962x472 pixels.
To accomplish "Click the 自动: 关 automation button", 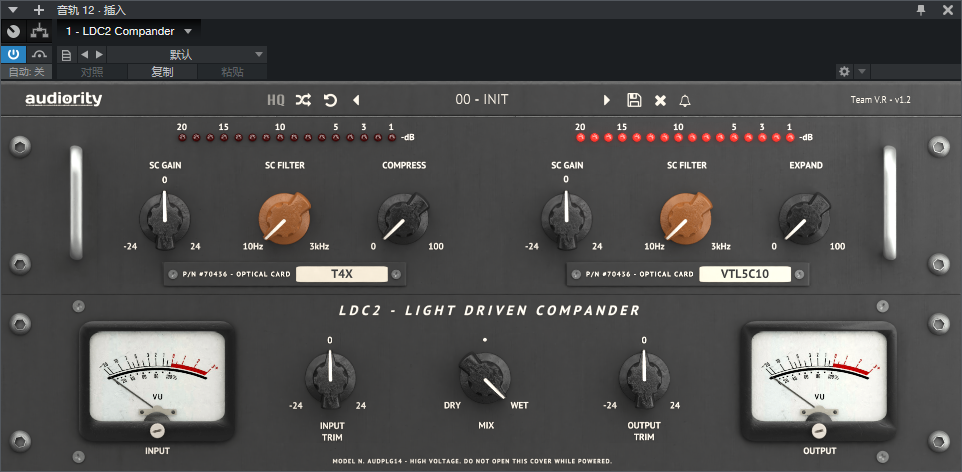I will coord(26,72).
